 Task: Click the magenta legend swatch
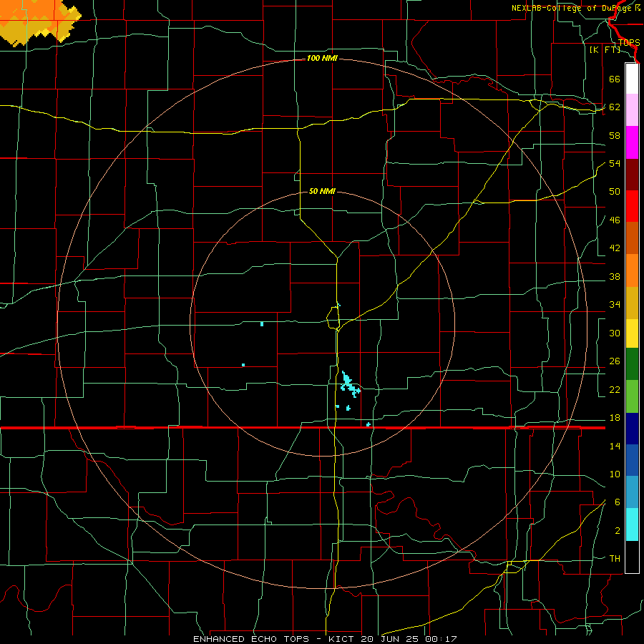(x=632, y=142)
